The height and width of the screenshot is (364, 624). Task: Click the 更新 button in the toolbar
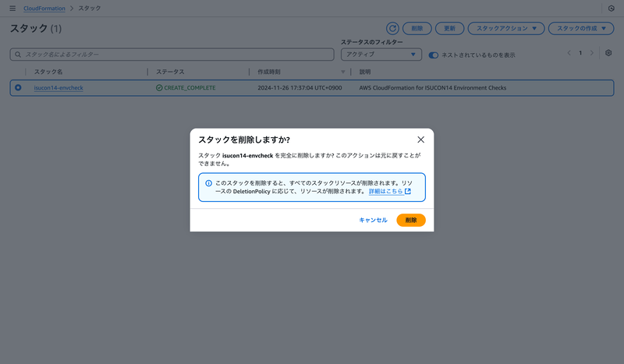(450, 28)
